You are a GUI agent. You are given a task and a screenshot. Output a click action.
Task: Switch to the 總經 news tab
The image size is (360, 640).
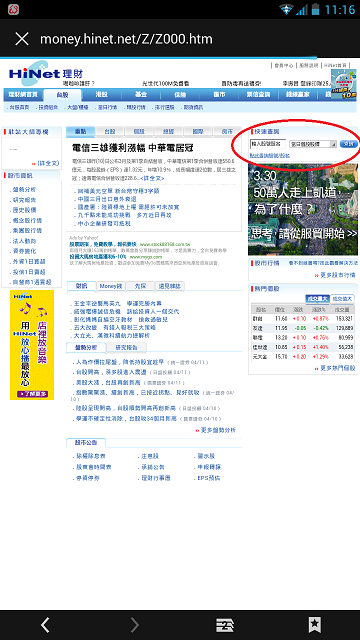169,131
